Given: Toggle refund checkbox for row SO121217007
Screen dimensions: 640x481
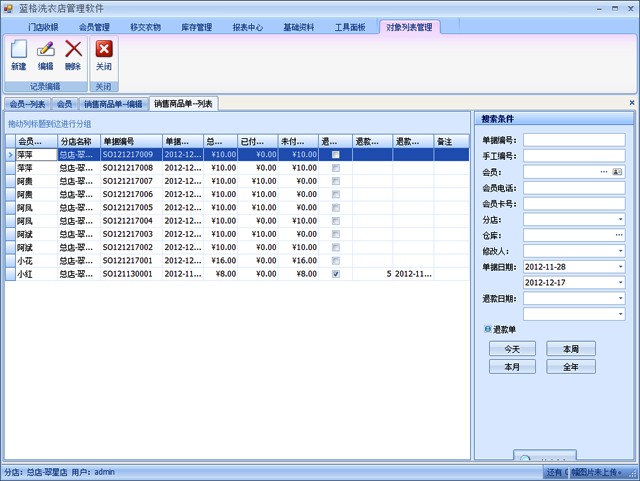Looking at the screenshot, I should [x=336, y=181].
